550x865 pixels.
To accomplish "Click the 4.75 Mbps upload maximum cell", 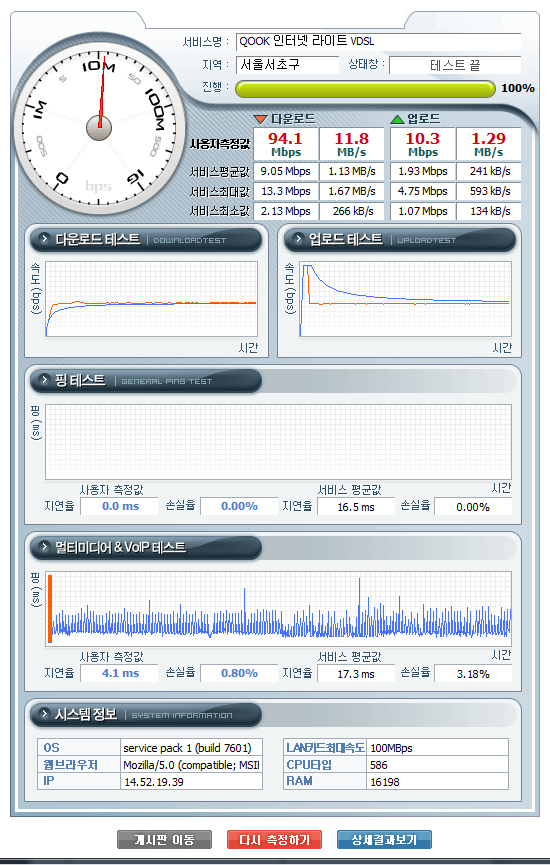I will [423, 191].
